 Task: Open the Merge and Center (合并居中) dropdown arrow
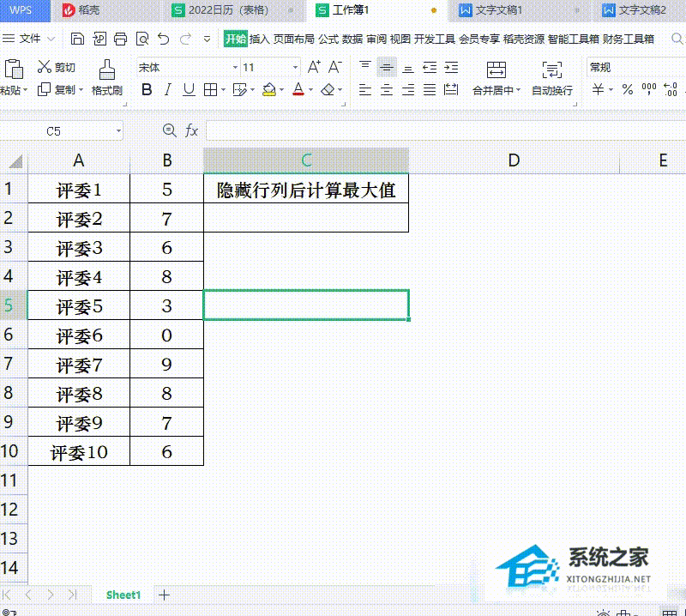(x=518, y=91)
